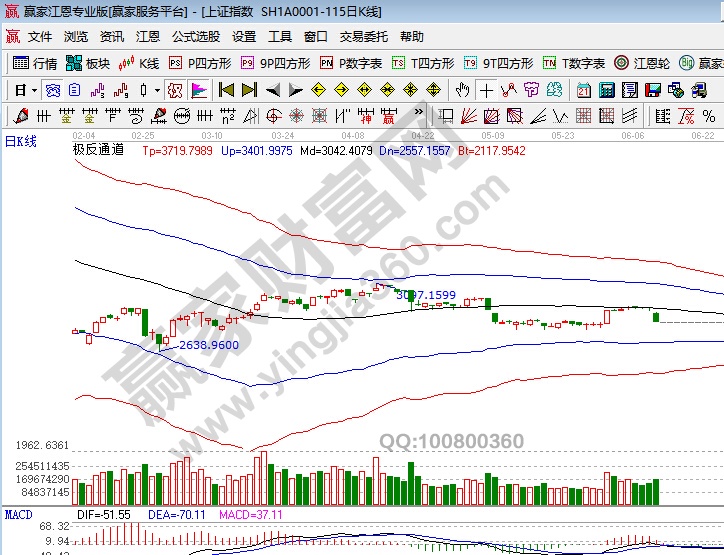Open the 行情 market quotes view

[x=35, y=63]
